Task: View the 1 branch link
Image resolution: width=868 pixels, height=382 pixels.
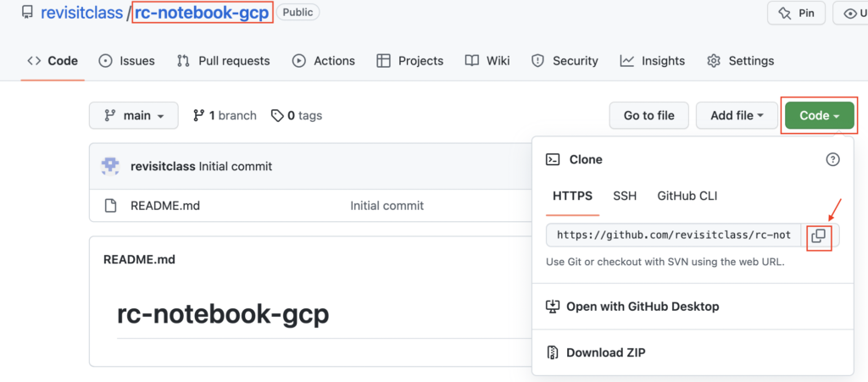Action: pos(224,115)
